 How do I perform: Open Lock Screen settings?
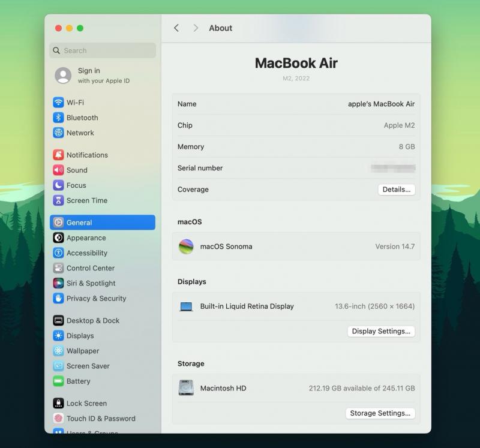coord(103,404)
